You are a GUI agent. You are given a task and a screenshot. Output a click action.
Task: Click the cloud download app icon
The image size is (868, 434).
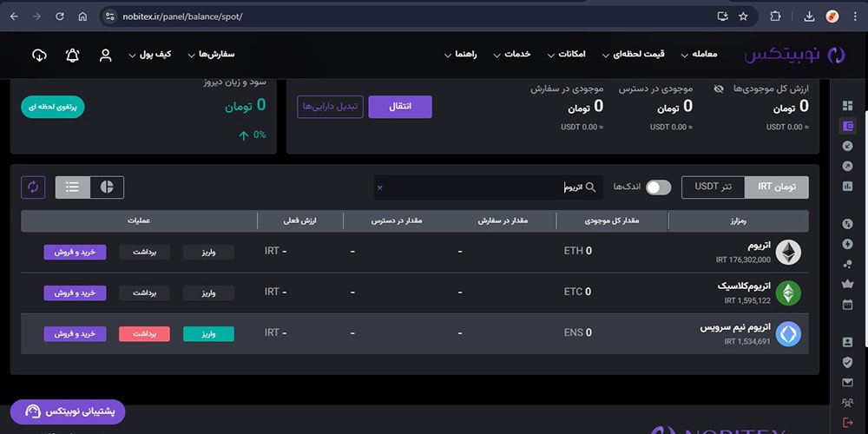coord(39,55)
